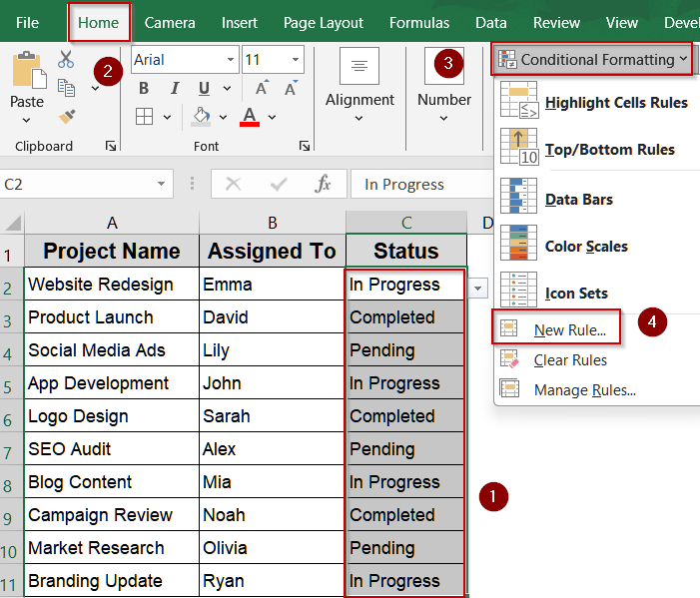Expand the Name Box dropdown
The image size is (700, 598).
161,184
